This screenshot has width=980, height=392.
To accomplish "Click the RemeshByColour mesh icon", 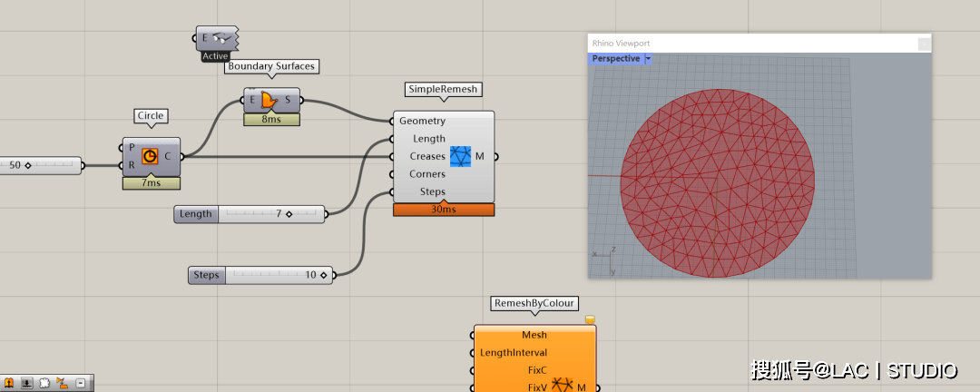I will click(x=563, y=385).
